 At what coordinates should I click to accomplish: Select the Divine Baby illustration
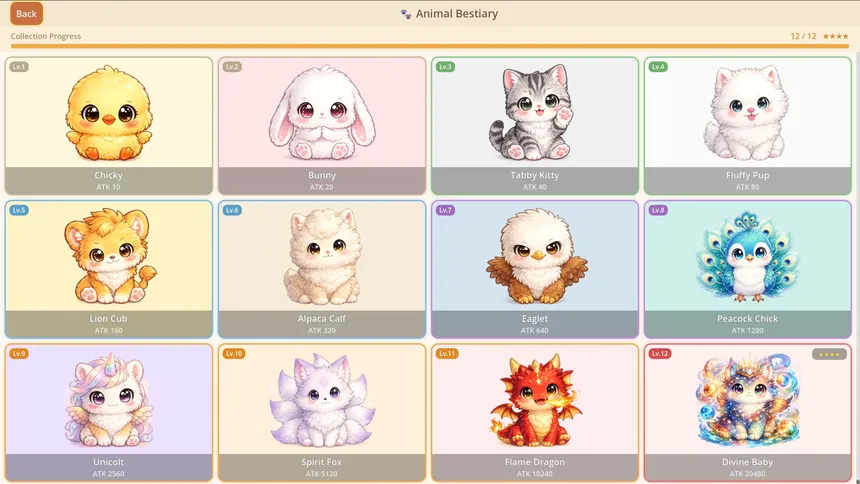click(x=747, y=400)
